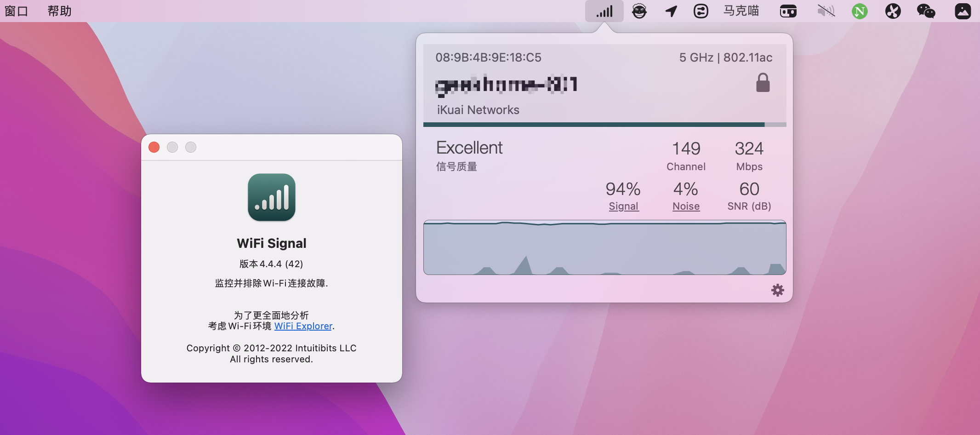This screenshot has height=435, width=980.
Task: Open the 马克喵 menu bar item
Action: pyautogui.click(x=741, y=11)
